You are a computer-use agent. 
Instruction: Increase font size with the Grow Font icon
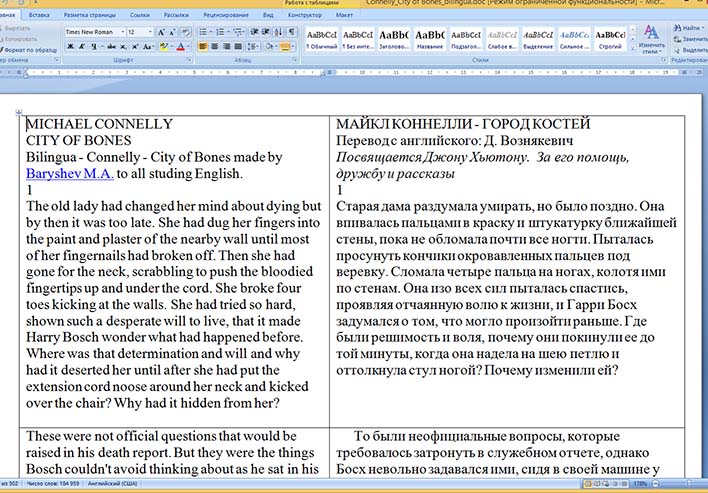[x=161, y=32]
